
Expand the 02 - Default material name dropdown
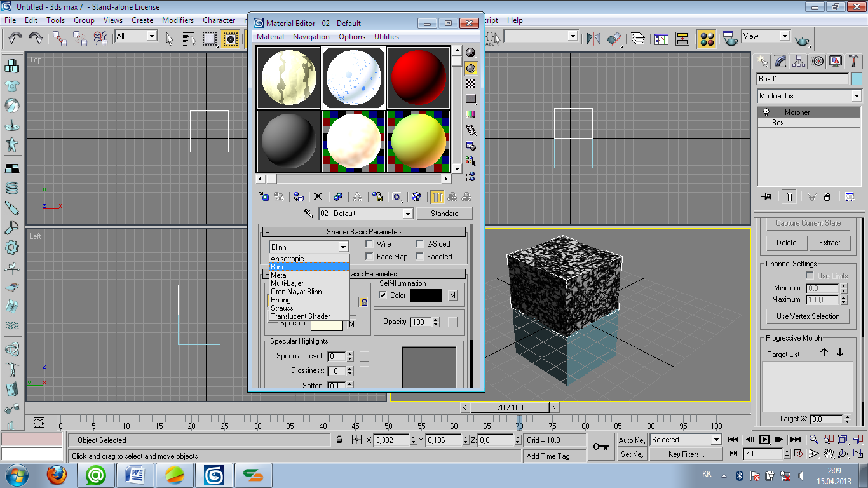pyautogui.click(x=407, y=213)
